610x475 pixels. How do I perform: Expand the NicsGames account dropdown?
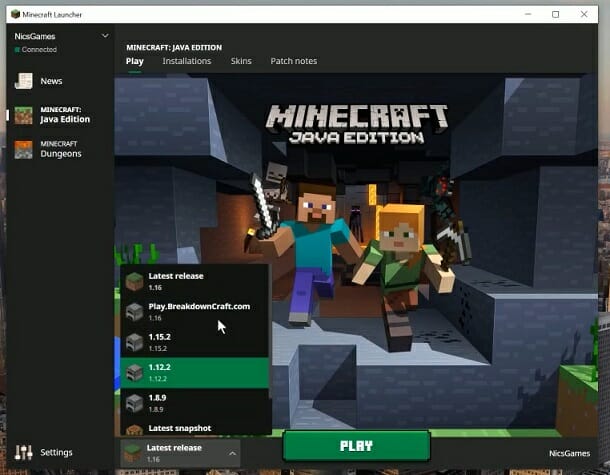pyautogui.click(x=105, y=36)
